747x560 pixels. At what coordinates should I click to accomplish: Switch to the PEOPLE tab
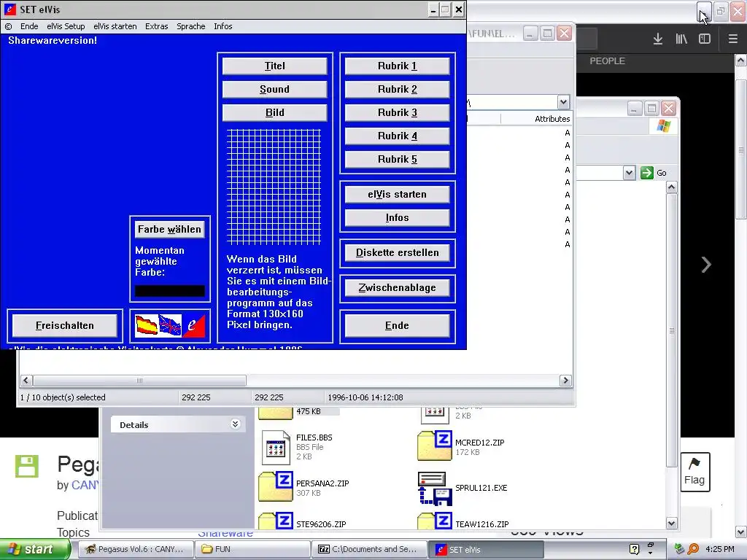tap(607, 61)
